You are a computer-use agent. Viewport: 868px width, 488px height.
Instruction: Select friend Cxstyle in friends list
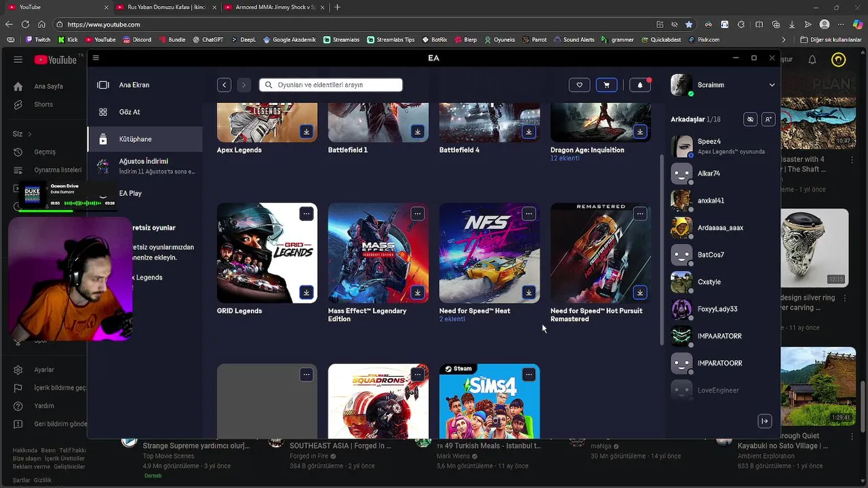724,282
